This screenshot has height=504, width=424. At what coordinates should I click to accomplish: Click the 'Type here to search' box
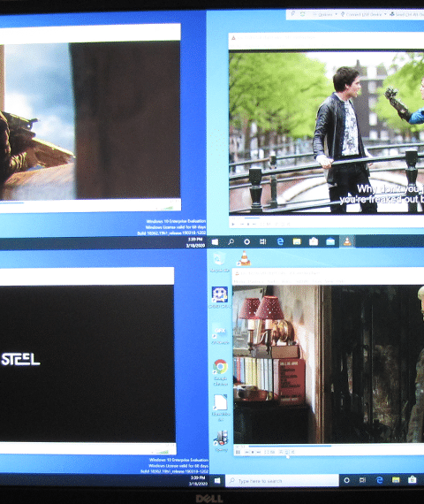tap(282, 481)
